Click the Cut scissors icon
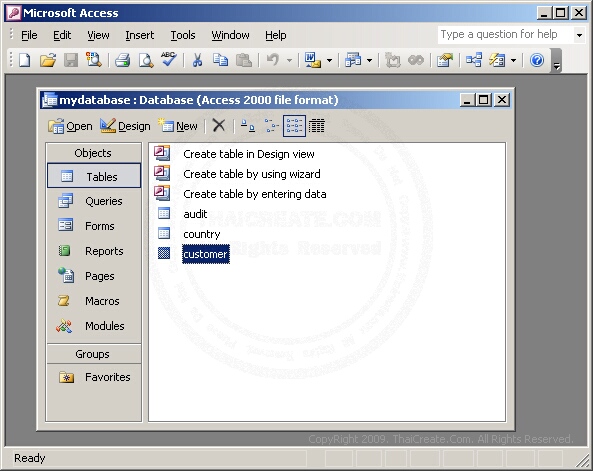This screenshot has height=471, width=593. click(197, 60)
